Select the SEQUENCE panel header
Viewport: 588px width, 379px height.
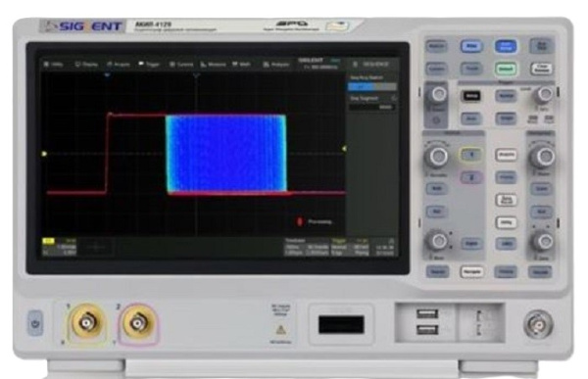371,65
